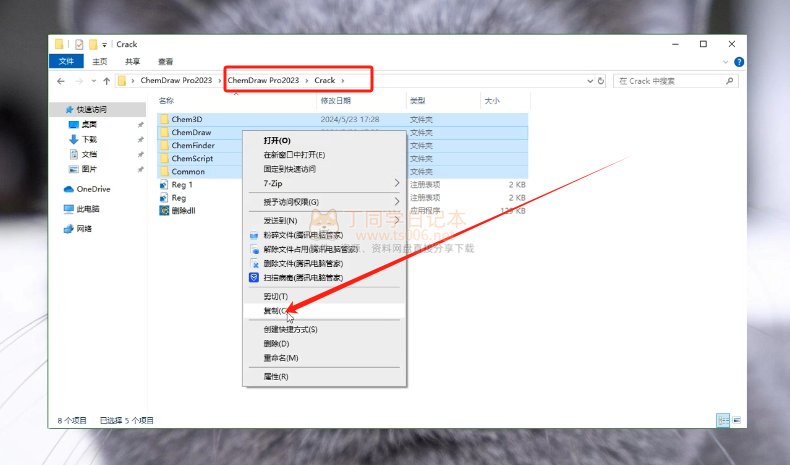Click the New Folder quick access icon
Image resolution: width=790 pixels, height=465 pixels.
(x=93, y=44)
